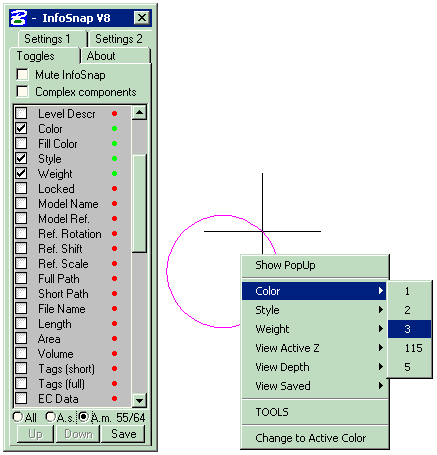The height and width of the screenshot is (455, 437).
Task: Click the red dot beside Length
Action: 114,324
